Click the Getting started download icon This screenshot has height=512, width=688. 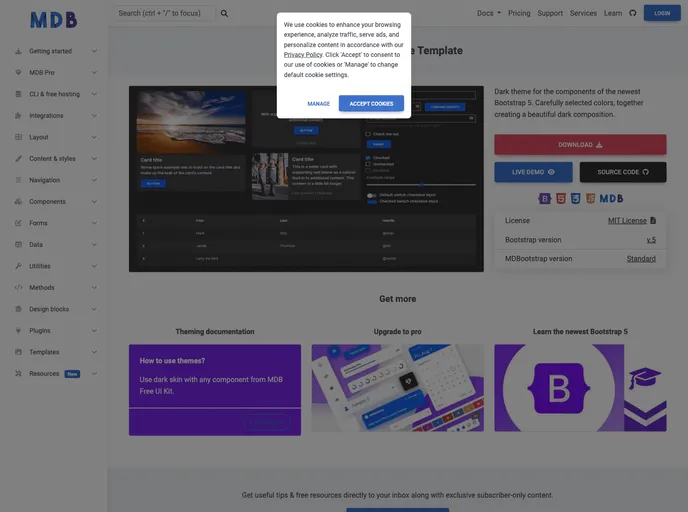(18, 51)
